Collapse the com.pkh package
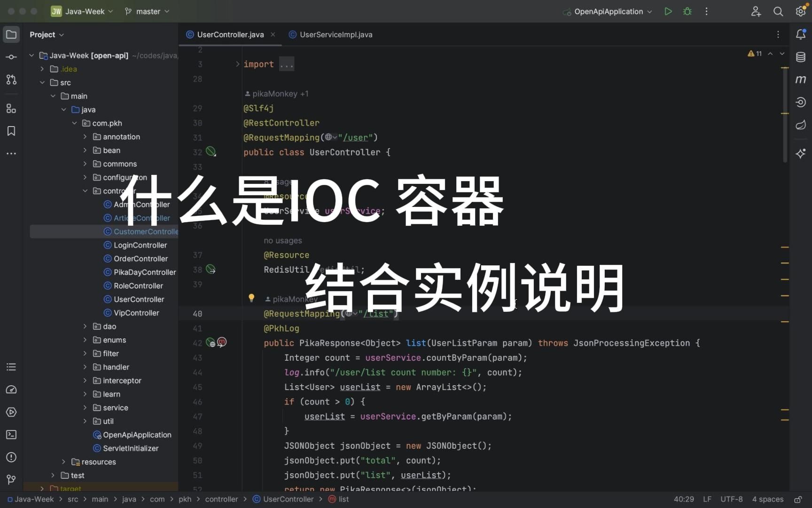 74,123
